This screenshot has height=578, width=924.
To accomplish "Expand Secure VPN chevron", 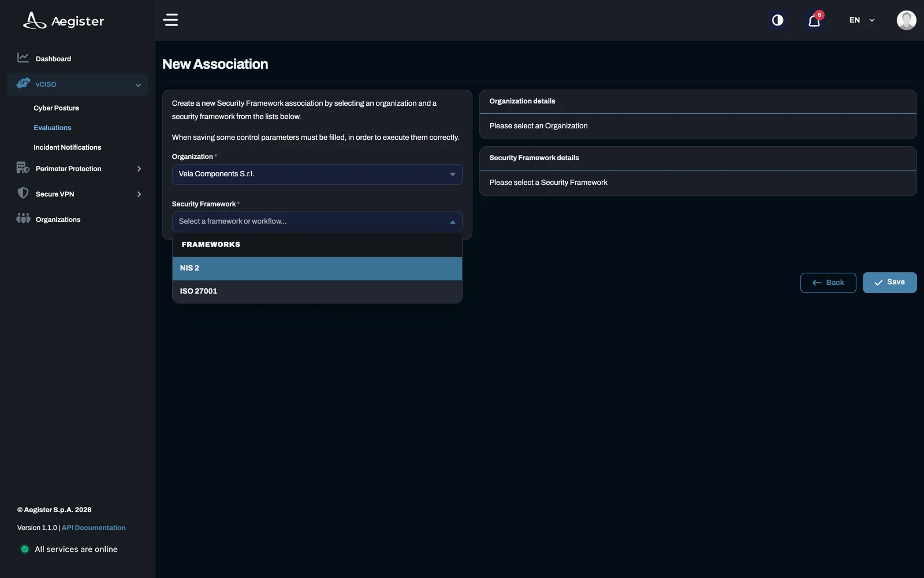I will click(139, 194).
